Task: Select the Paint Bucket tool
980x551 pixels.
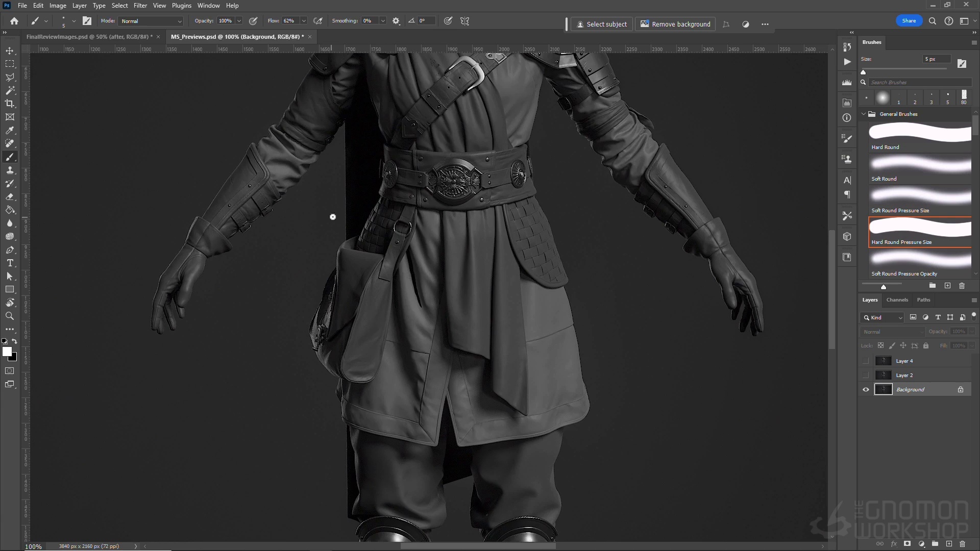Action: point(10,210)
